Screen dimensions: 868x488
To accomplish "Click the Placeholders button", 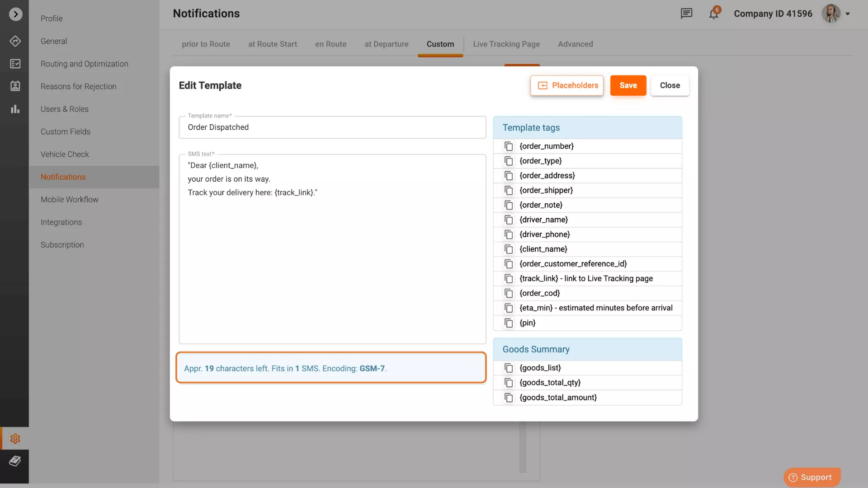I will (567, 85).
